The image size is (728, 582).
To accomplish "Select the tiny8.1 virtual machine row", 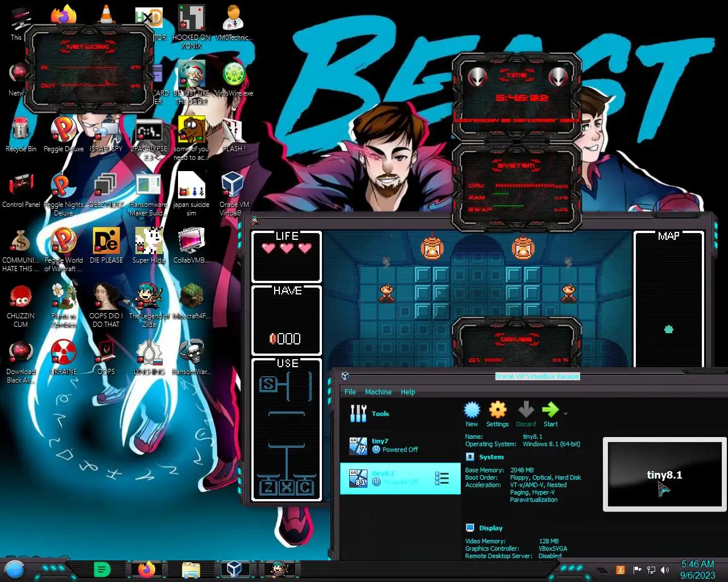I will pyautogui.click(x=400, y=478).
